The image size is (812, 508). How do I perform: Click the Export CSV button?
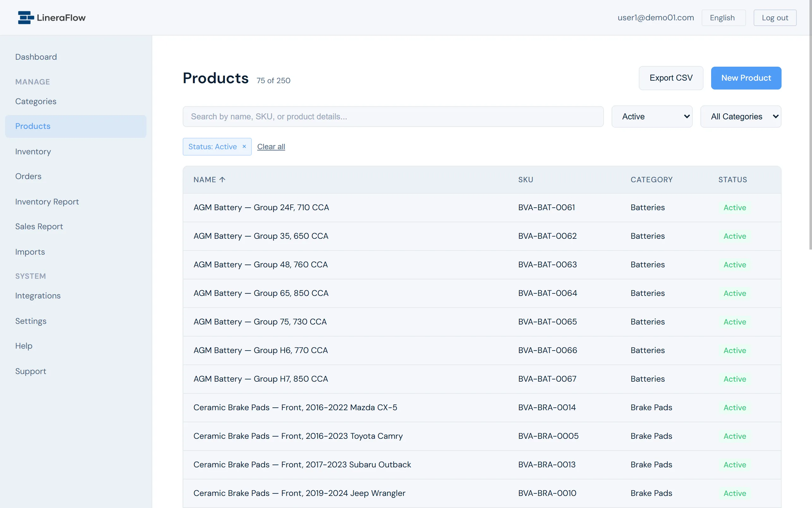pyautogui.click(x=671, y=78)
